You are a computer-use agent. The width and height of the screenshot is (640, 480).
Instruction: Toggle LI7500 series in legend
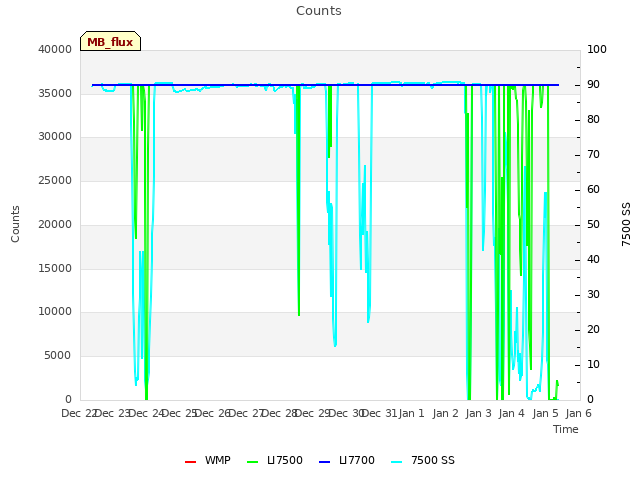point(275,460)
